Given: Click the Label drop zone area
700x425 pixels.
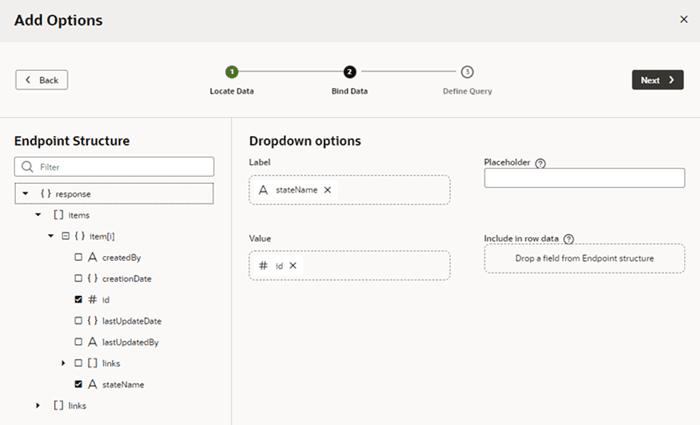Looking at the screenshot, I should [x=350, y=190].
